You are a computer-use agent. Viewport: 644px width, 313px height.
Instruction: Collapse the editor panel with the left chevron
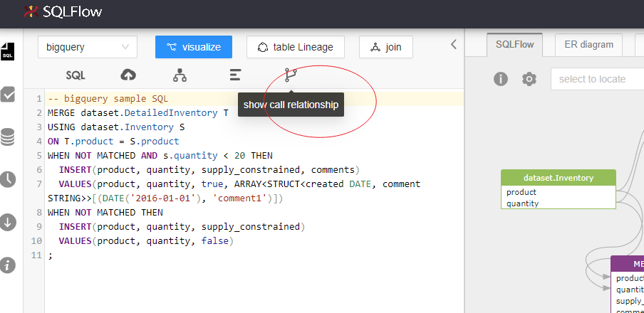tap(453, 44)
